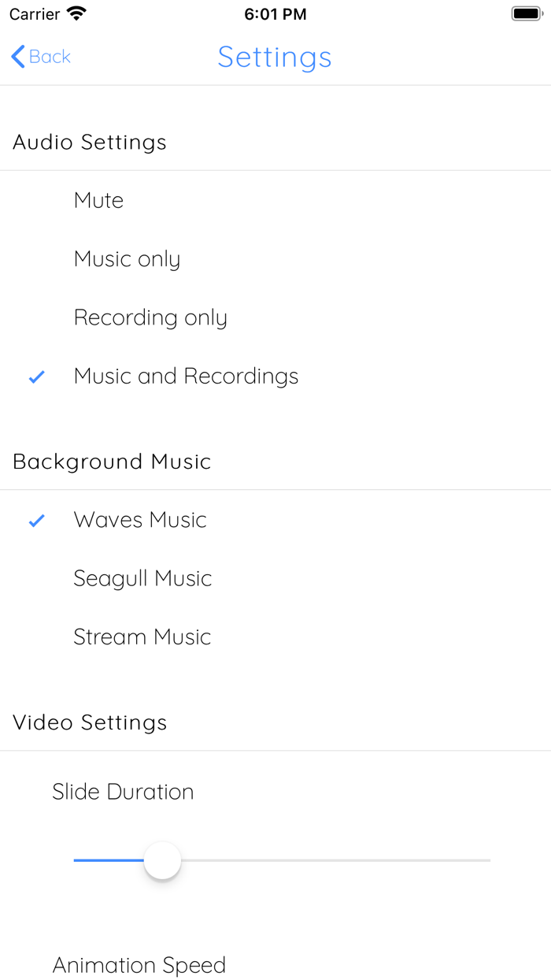Viewport: 551px width, 980px height.
Task: Select Recording only option
Action: click(150, 317)
